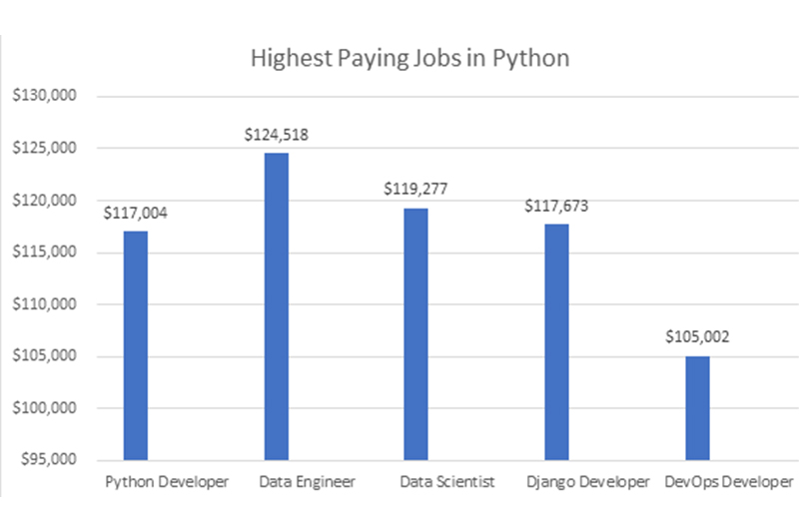Click the 'Python Developer' axis category label
The width and height of the screenshot is (799, 532).
[168, 482]
